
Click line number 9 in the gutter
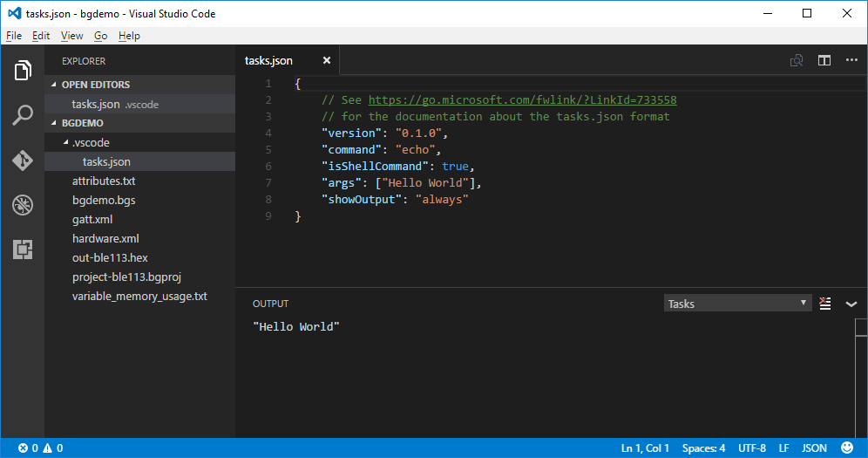pyautogui.click(x=268, y=216)
